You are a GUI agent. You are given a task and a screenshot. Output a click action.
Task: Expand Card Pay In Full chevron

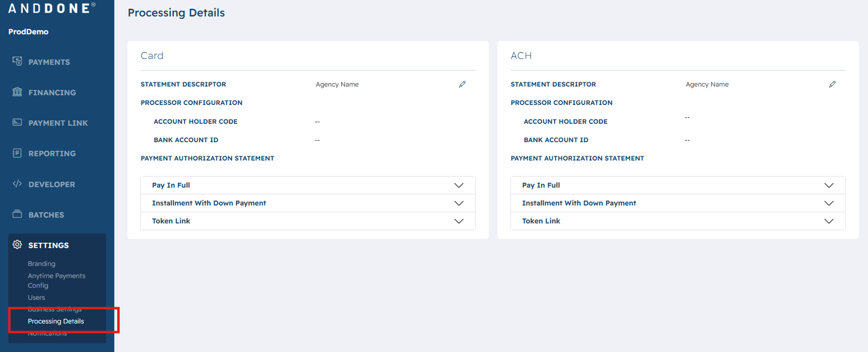point(459,185)
